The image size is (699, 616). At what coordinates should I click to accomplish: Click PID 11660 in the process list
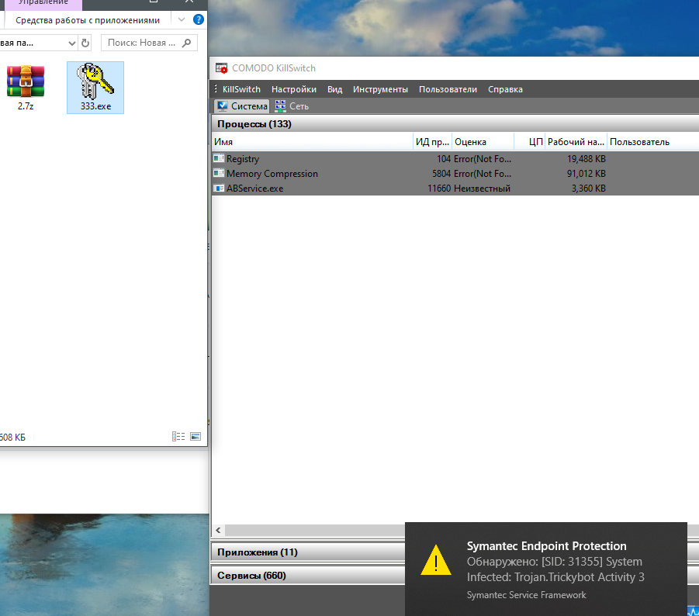pyautogui.click(x=439, y=188)
